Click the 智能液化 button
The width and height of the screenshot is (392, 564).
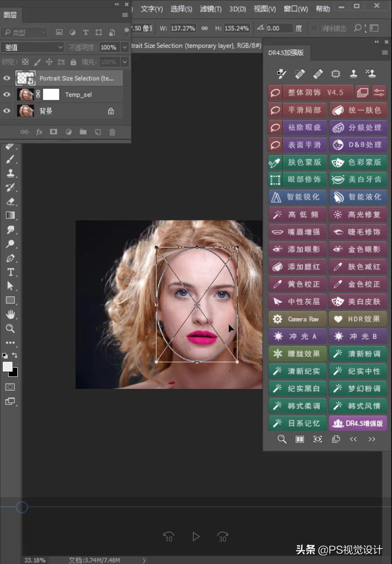358,197
